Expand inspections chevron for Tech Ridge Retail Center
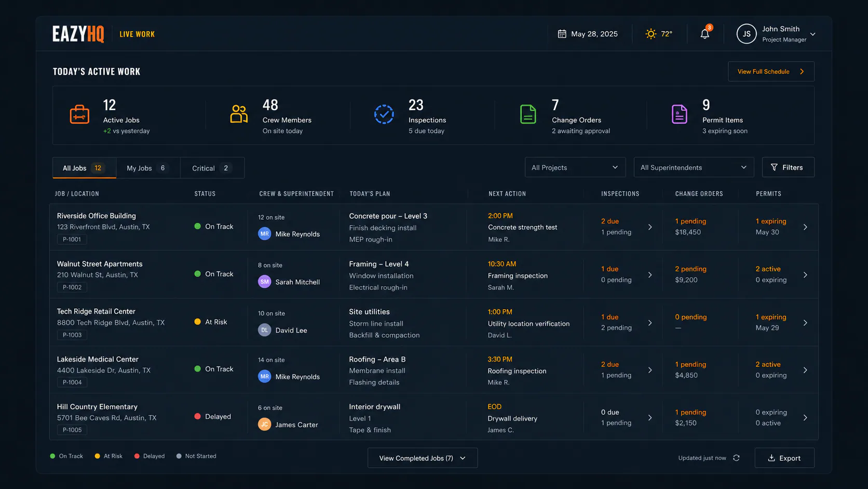This screenshot has width=868, height=489. click(650, 323)
